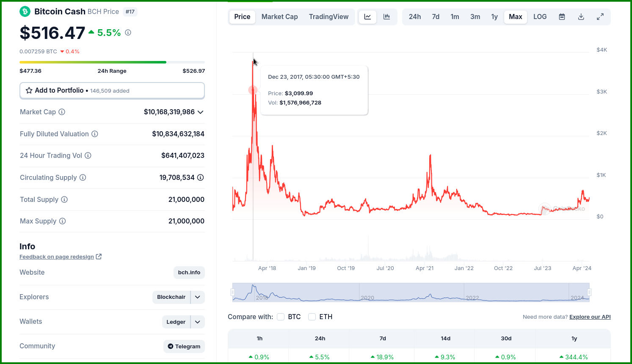This screenshot has height=364, width=632.
Task: Select the 7d time range
Action: pyautogui.click(x=436, y=17)
